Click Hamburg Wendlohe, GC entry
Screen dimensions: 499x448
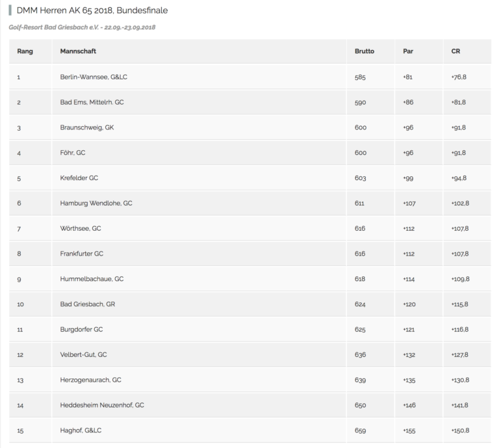pos(96,203)
